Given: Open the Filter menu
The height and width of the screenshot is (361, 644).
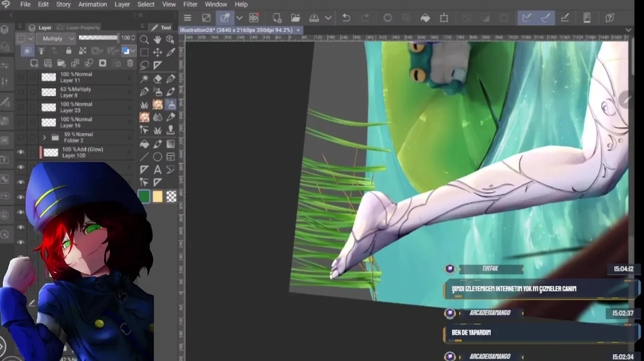Looking at the screenshot, I should click(190, 4).
